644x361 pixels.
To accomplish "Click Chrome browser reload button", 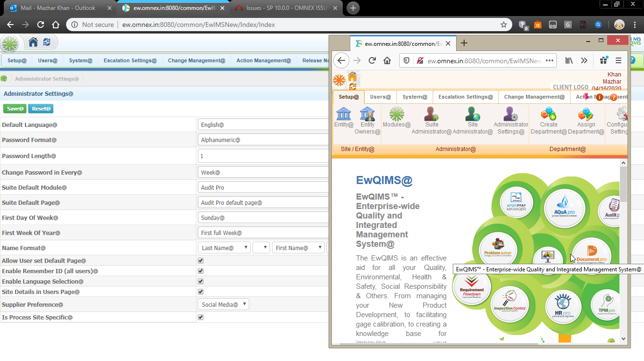I will [41, 25].
